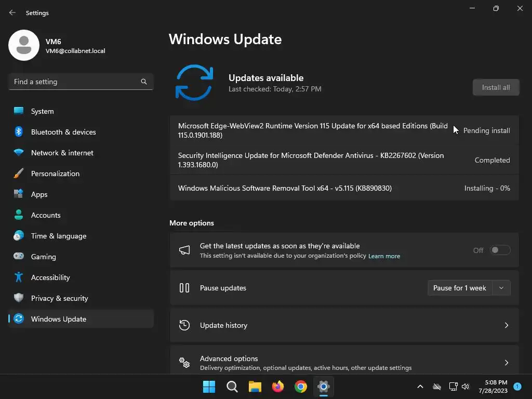Open System settings category
Screen dimensions: 532x399
tap(81, 111)
